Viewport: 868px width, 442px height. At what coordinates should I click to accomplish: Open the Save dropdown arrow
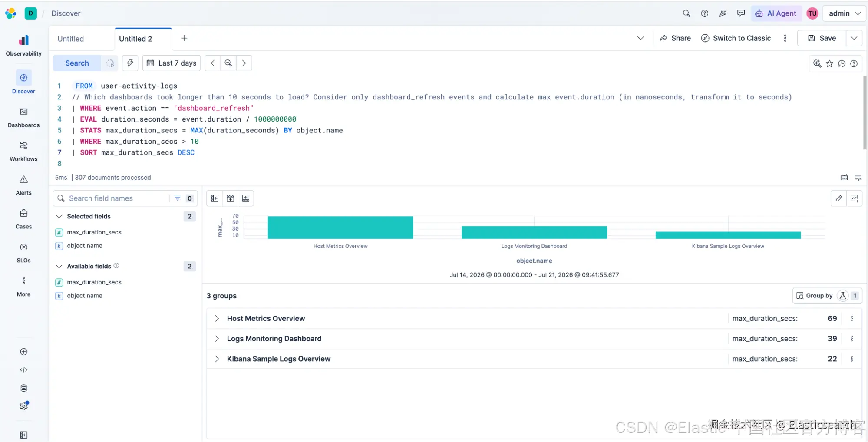854,38
